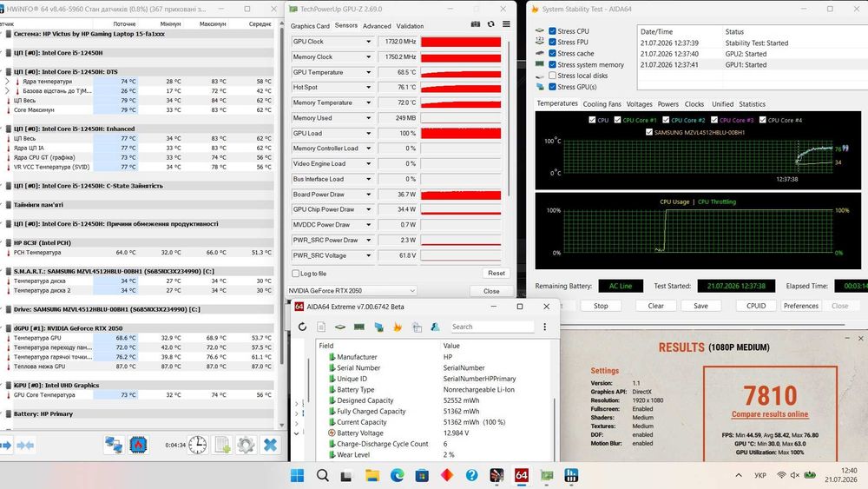Screen dimensions: 868x489
Task: Switch to GPU-Z Graphics Card tab
Action: tap(310, 26)
